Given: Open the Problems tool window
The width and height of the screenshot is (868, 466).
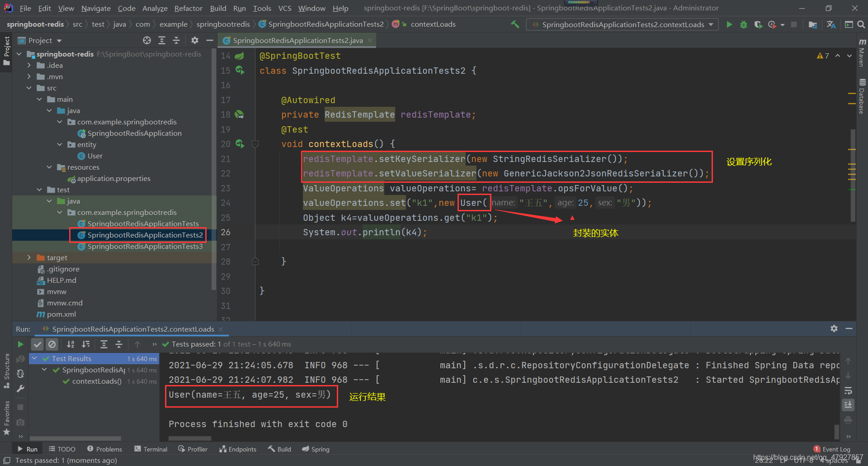Looking at the screenshot, I should 104,449.
